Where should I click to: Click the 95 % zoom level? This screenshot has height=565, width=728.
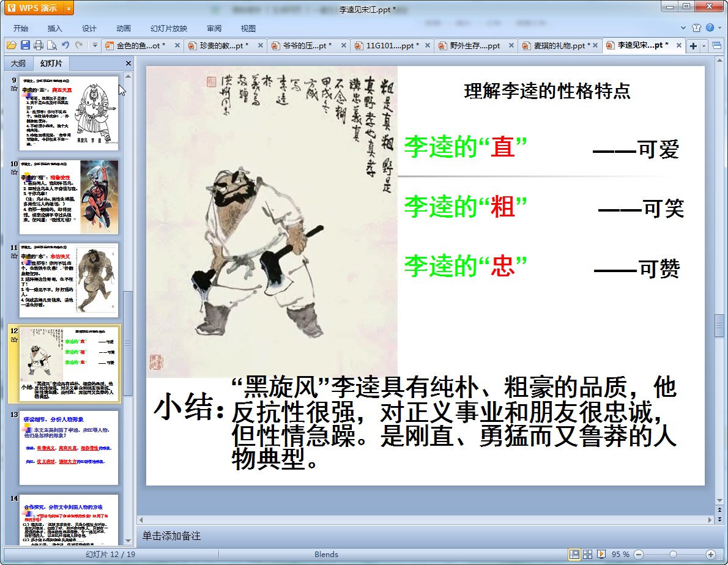pos(620,555)
